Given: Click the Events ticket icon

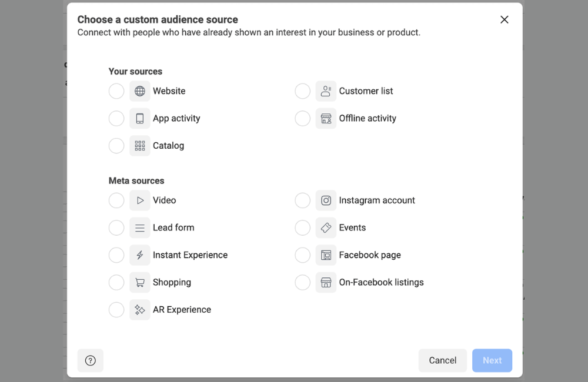Looking at the screenshot, I should pyautogui.click(x=326, y=227).
